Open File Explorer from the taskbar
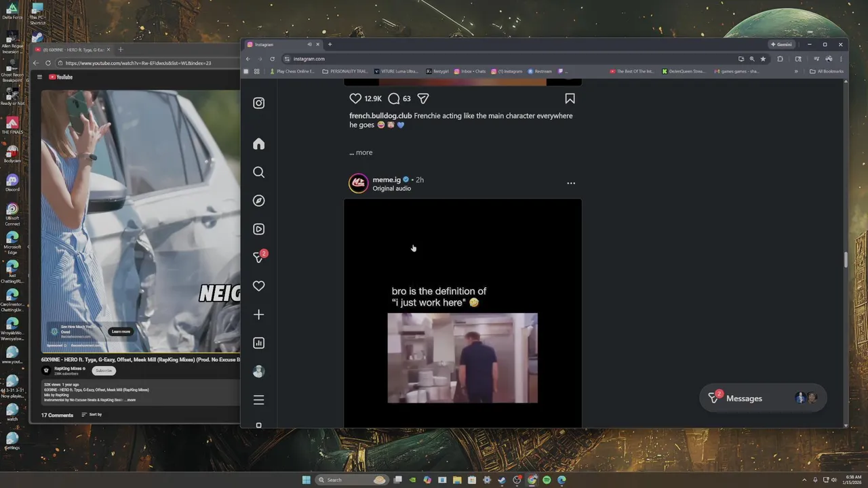The image size is (868, 488). (x=457, y=480)
